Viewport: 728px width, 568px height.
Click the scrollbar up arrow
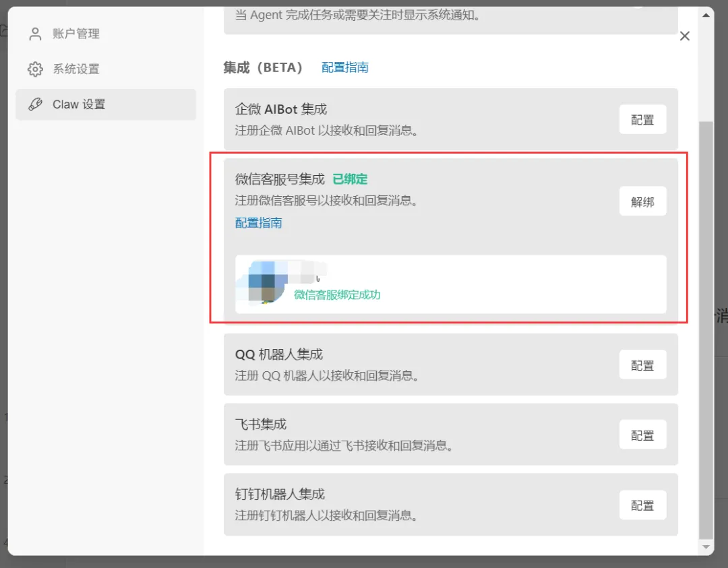pos(706,15)
